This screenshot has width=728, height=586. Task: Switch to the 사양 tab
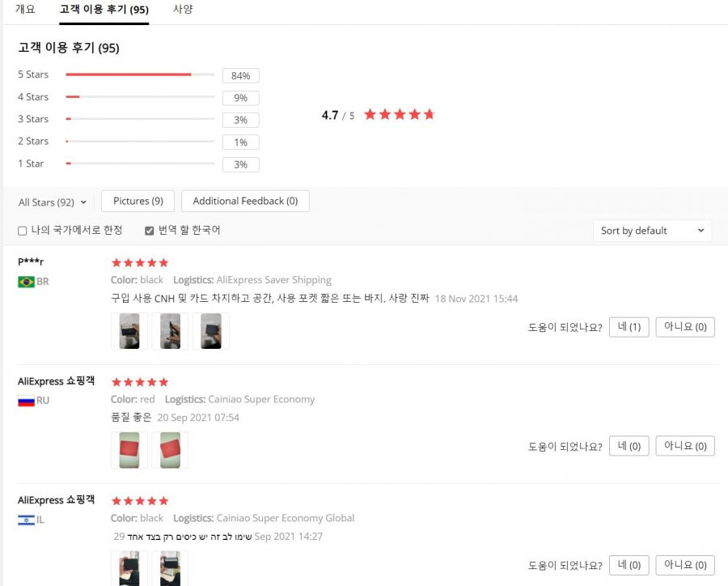point(183,9)
